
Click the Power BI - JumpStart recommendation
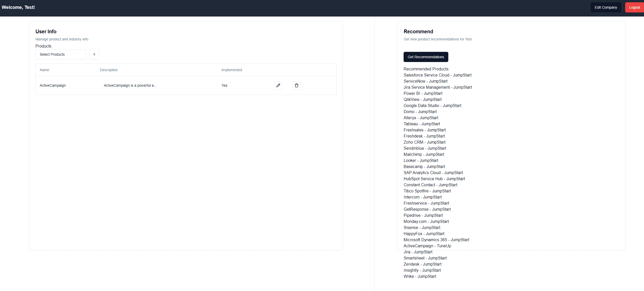[423, 94]
